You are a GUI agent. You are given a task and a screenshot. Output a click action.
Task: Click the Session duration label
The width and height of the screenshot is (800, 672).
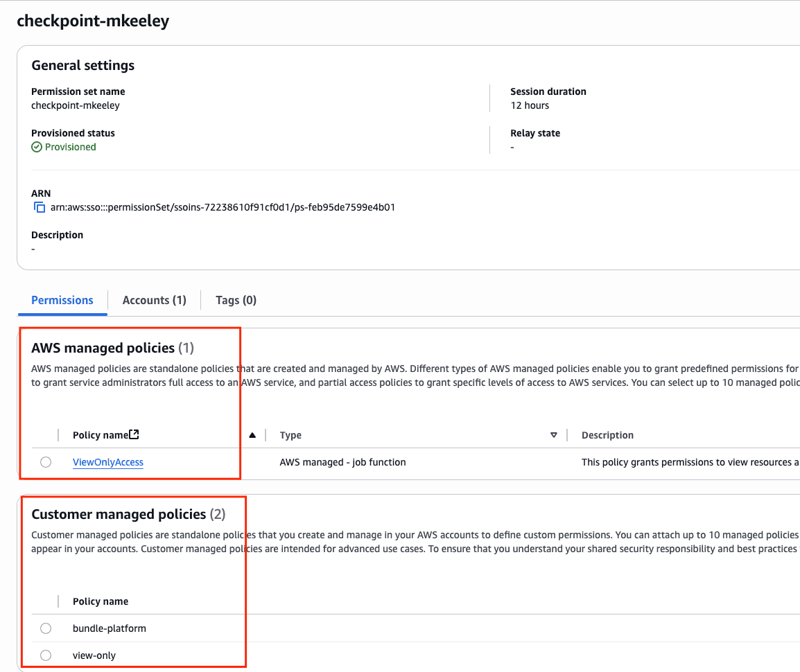coord(548,91)
